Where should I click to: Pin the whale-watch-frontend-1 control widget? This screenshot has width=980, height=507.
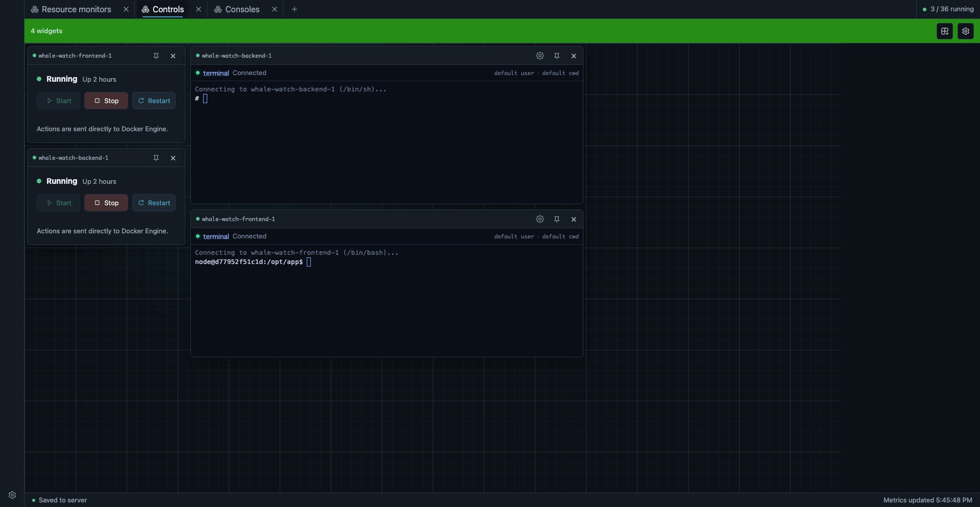(156, 56)
